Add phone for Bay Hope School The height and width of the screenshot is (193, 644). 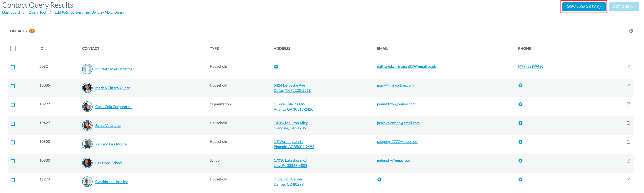click(x=520, y=161)
